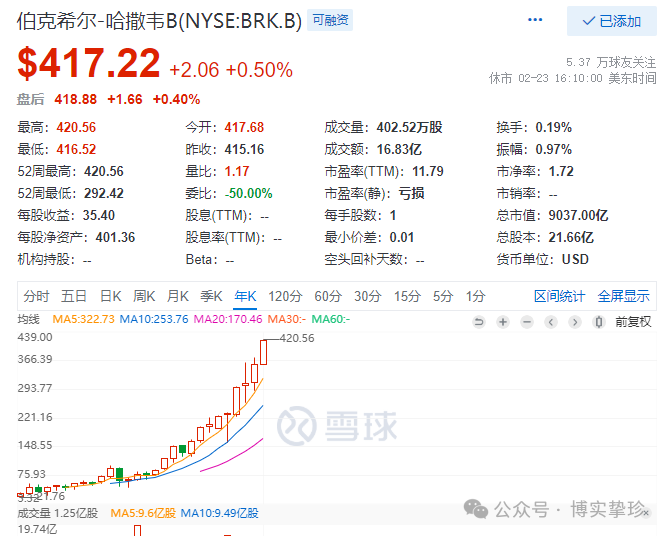This screenshot has height=536, width=666.
Task: Click 全屏显示 fullscreen link
Action: pos(624,296)
